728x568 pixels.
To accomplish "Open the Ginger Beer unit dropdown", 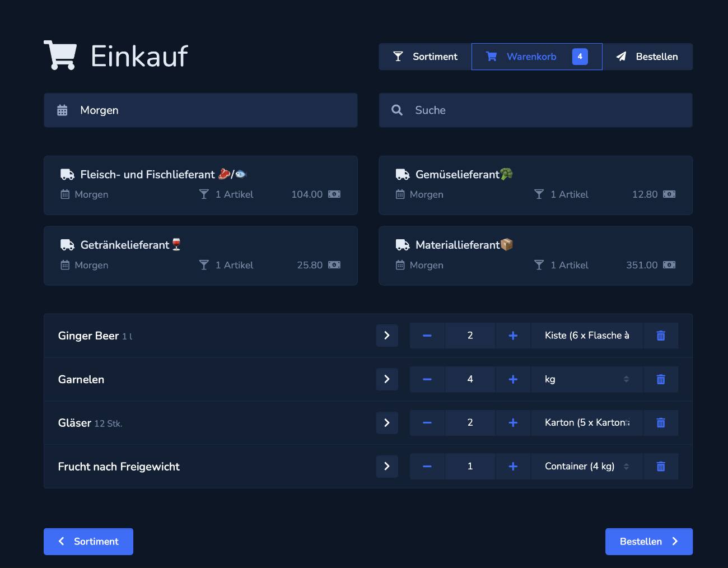I will 587,336.
